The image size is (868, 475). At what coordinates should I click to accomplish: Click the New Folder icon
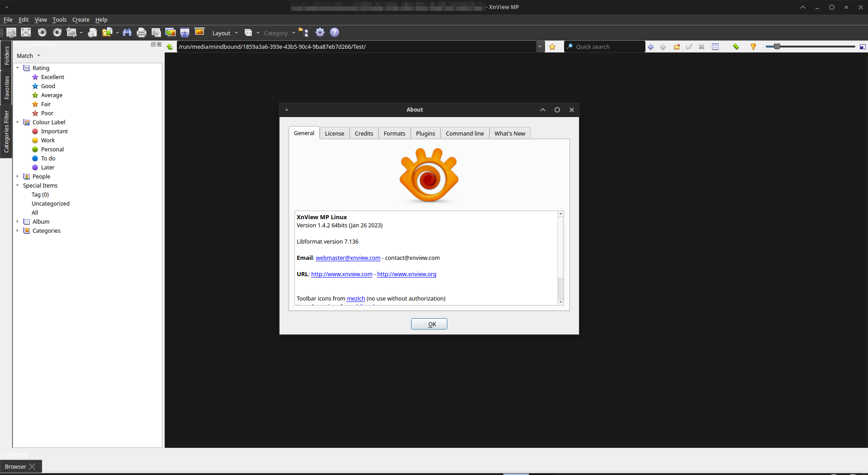677,47
